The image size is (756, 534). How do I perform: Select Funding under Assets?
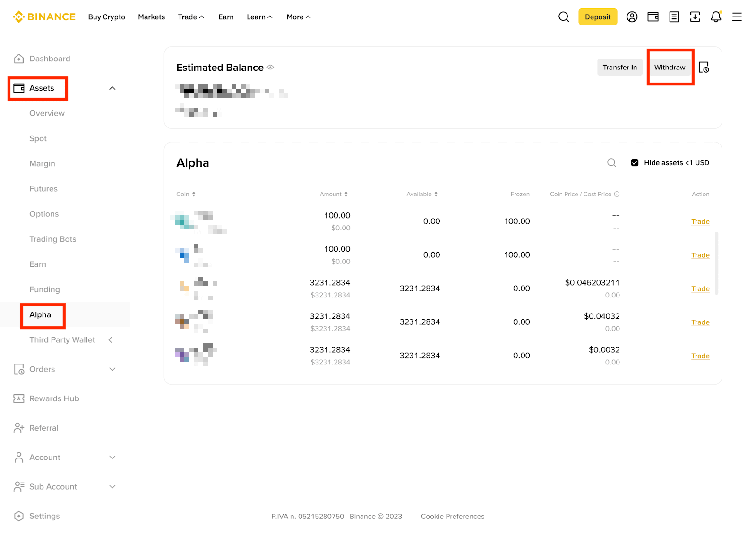(44, 289)
